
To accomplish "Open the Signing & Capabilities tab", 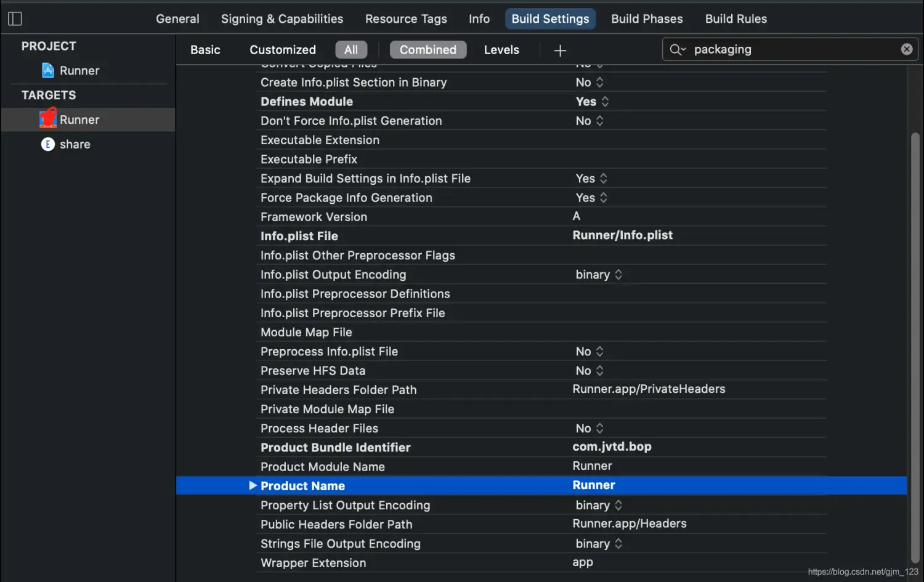I will pyautogui.click(x=282, y=19).
